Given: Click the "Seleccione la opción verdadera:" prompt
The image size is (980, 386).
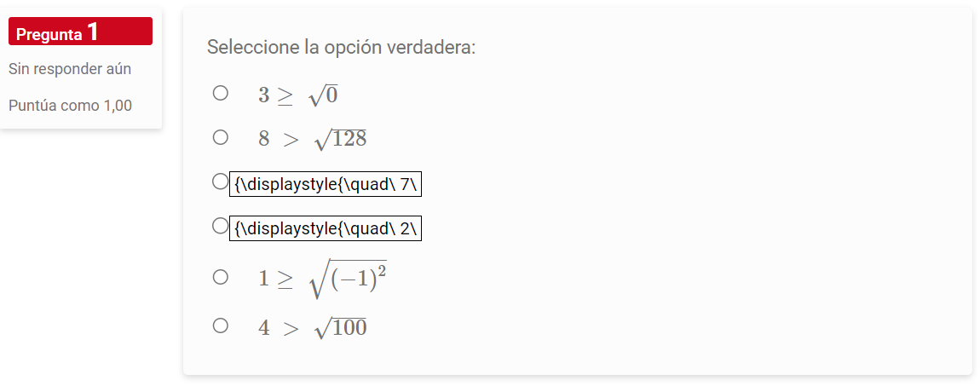Looking at the screenshot, I should [341, 47].
